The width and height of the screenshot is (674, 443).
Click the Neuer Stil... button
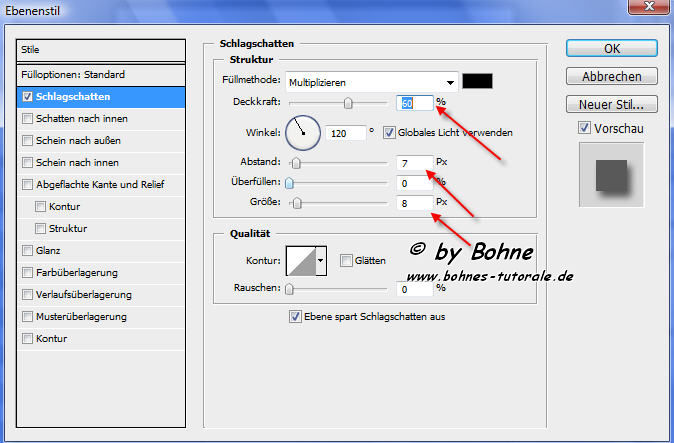(x=612, y=104)
